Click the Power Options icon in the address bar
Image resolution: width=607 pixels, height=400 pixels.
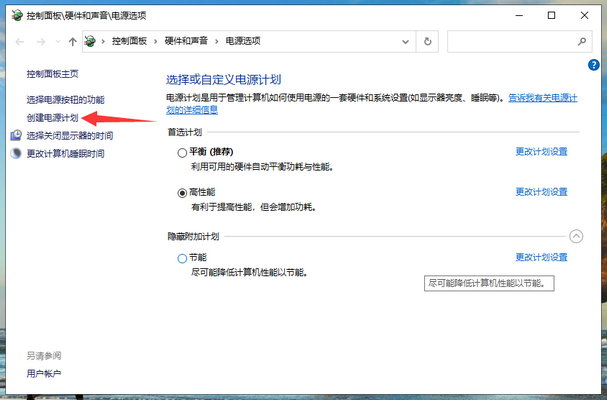pyautogui.click(x=90, y=41)
